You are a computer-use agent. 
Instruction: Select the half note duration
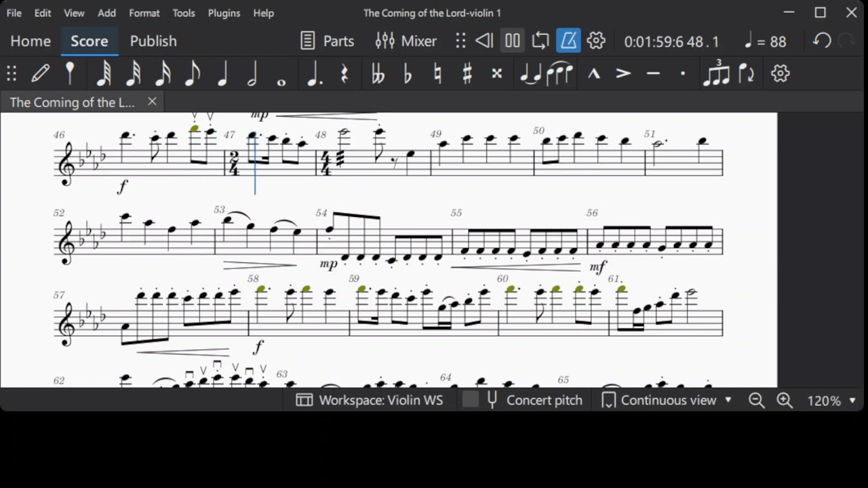pos(252,73)
